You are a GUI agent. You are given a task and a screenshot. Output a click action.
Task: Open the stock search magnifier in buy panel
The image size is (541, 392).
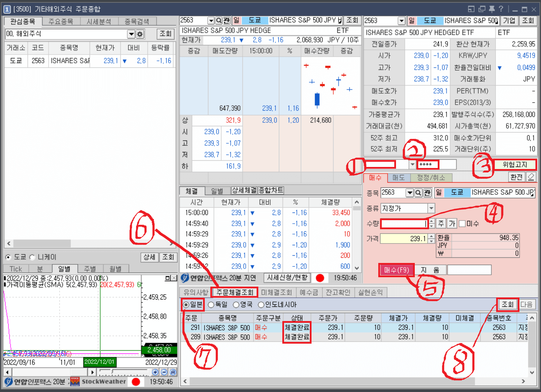(x=418, y=193)
